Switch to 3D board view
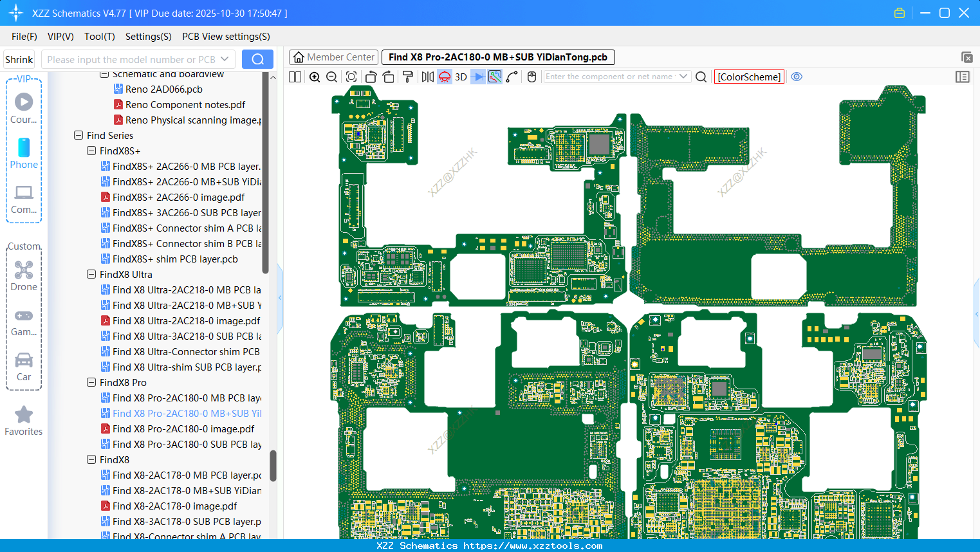980x552 pixels. tap(461, 77)
